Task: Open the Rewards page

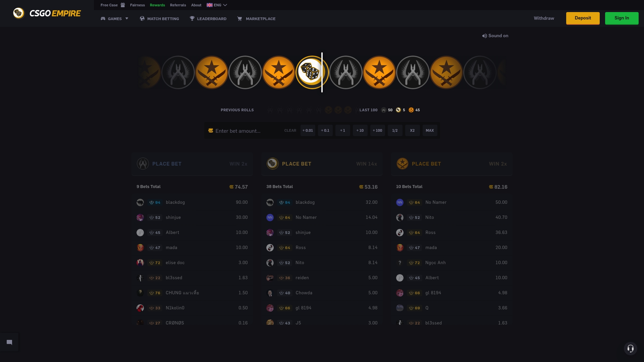Action: 157,5
